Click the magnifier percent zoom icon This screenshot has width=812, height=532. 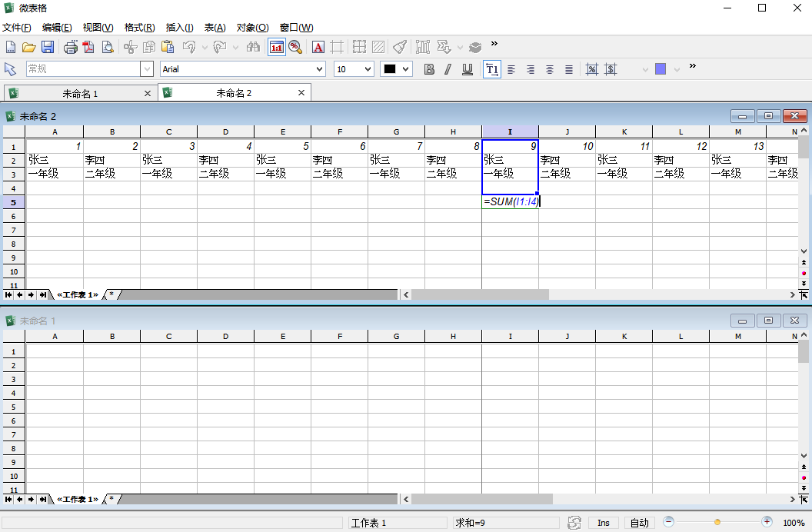(x=295, y=47)
